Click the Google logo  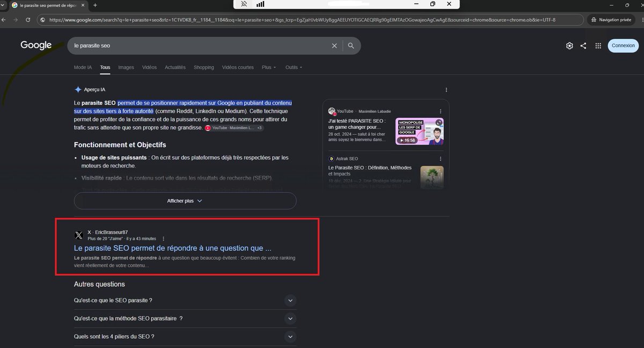pyautogui.click(x=36, y=46)
